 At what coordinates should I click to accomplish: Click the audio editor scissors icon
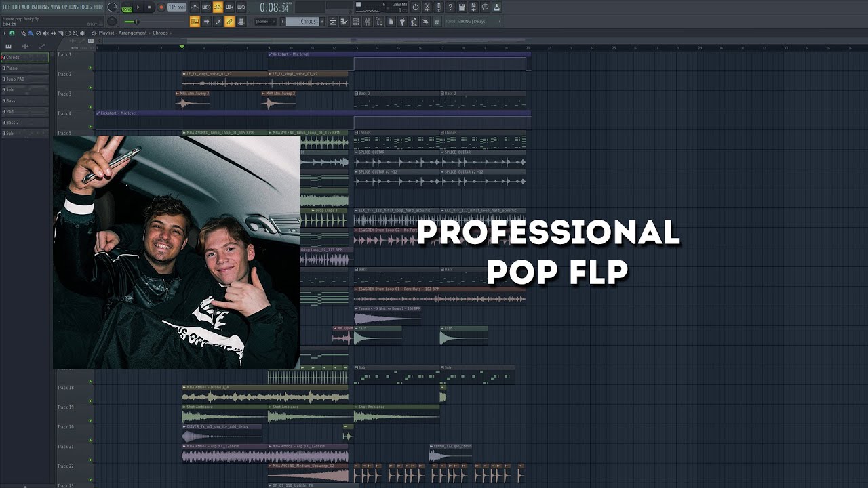click(427, 7)
